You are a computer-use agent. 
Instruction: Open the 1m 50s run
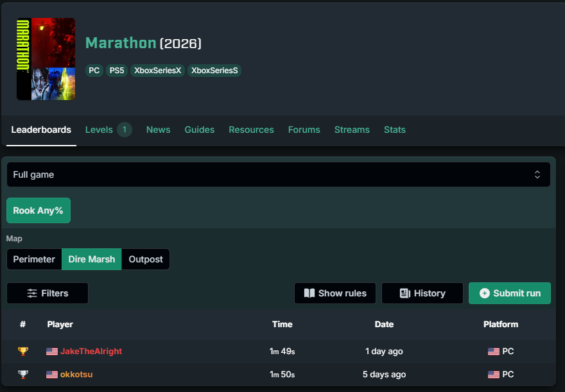point(282,375)
